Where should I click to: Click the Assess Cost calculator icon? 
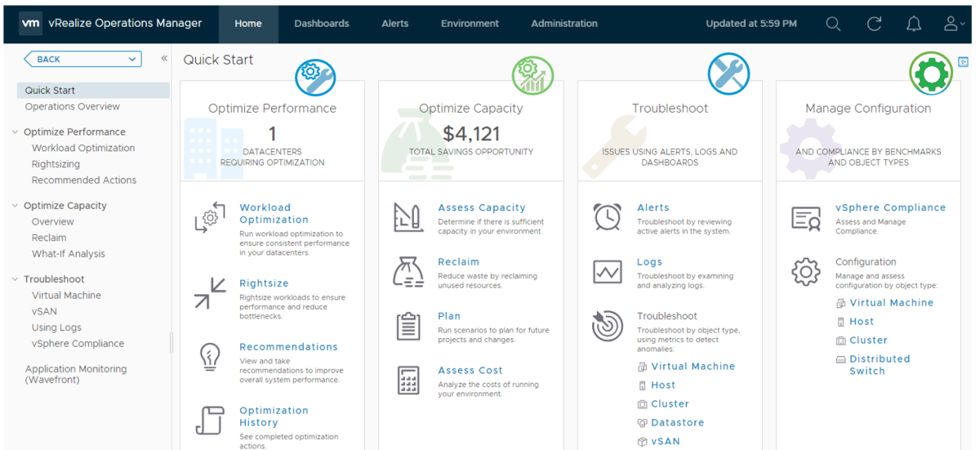pyautogui.click(x=408, y=380)
